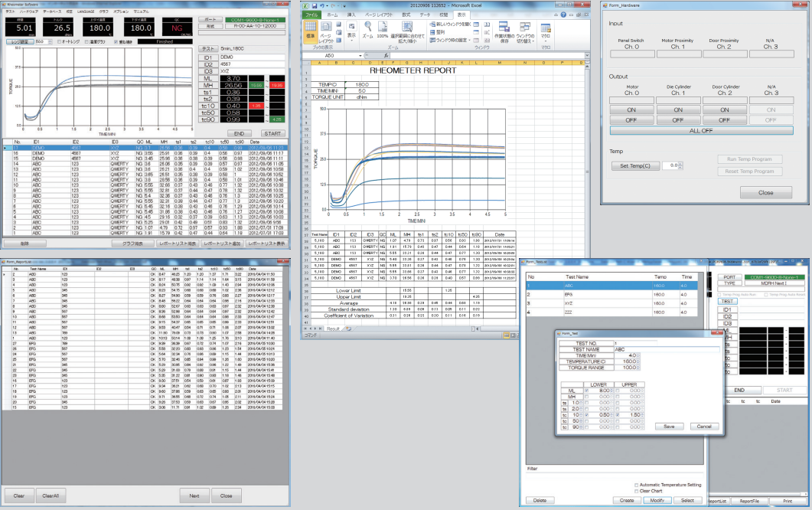
Task: Click Motor Ch. 0 ON button
Action: 631,110
